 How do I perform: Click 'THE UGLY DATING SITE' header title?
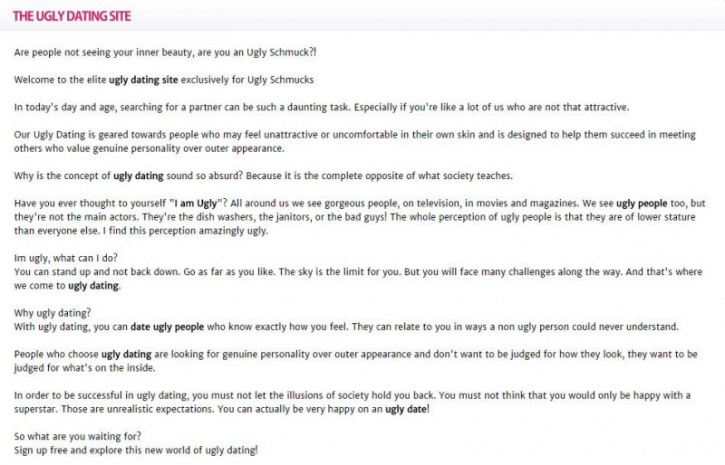(72, 16)
